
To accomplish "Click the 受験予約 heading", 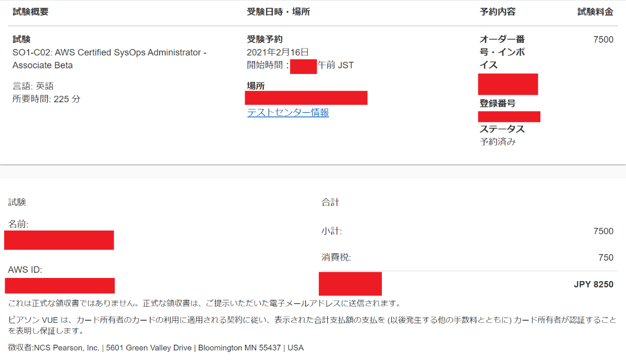I will [x=265, y=39].
